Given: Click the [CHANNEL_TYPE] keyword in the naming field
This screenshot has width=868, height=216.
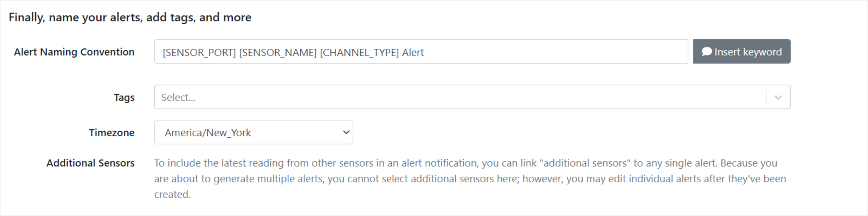Looking at the screenshot, I should click(359, 53).
